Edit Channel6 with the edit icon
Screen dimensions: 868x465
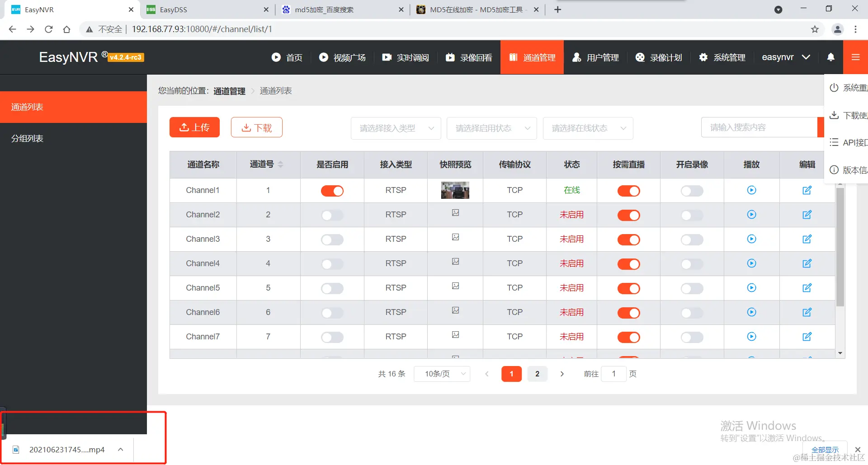click(807, 312)
